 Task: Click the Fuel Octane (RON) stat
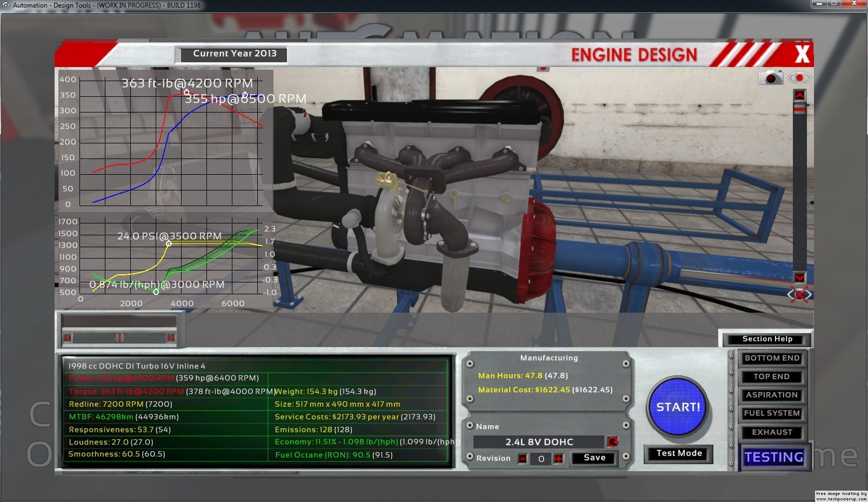click(x=334, y=455)
